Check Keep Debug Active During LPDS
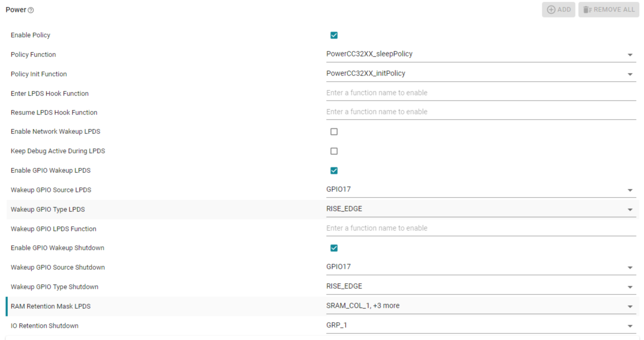The image size is (644, 340). [334, 151]
